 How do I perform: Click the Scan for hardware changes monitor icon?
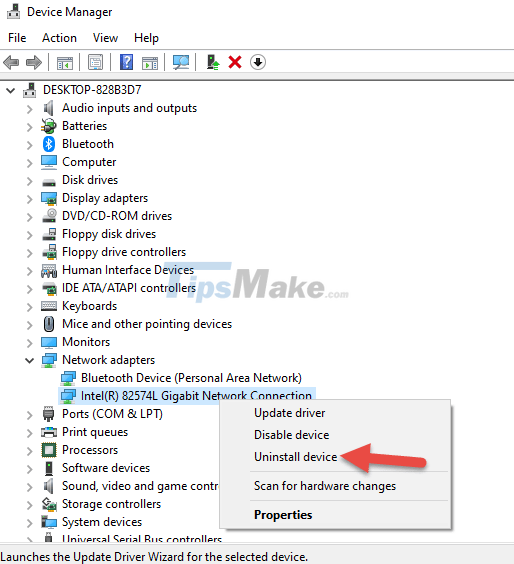point(181,62)
